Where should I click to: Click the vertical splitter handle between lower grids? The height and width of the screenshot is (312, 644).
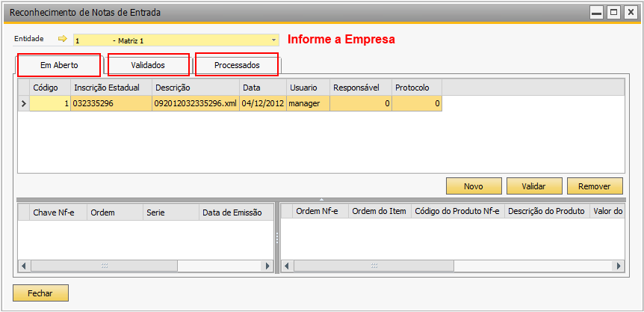[277, 238]
